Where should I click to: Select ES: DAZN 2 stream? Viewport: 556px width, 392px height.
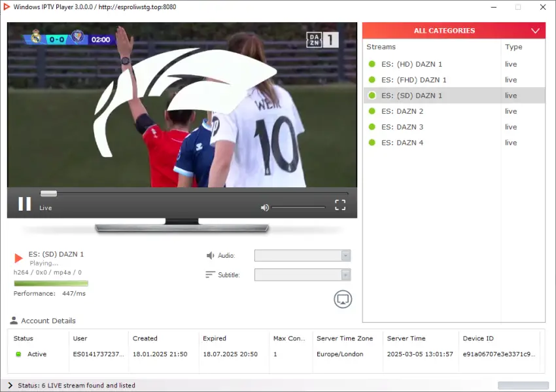click(454, 111)
